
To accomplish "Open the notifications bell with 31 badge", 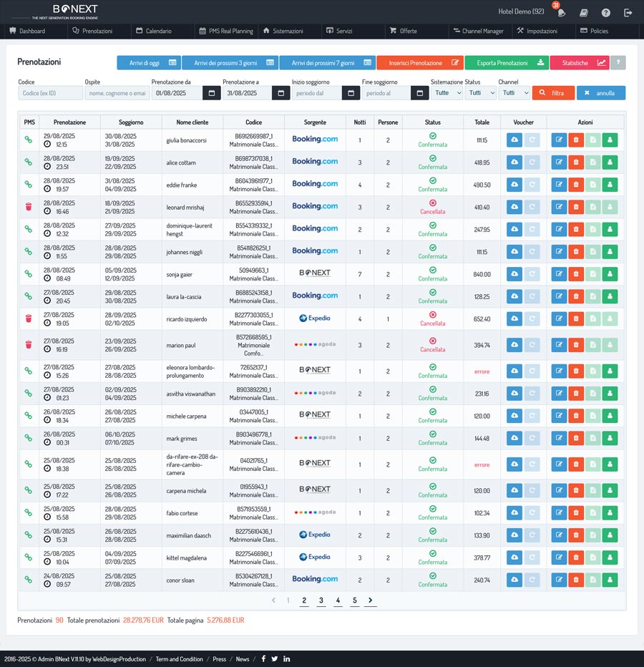I will pos(561,12).
